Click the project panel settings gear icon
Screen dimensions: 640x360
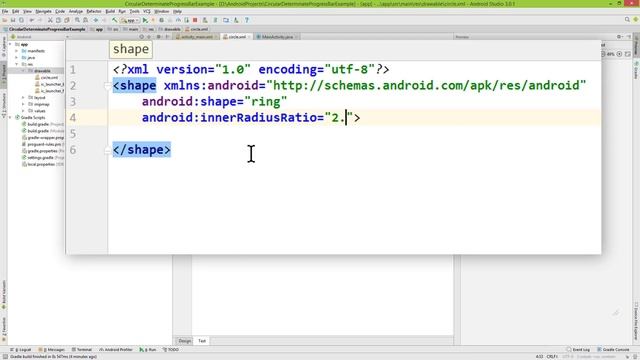[x=159, y=37]
